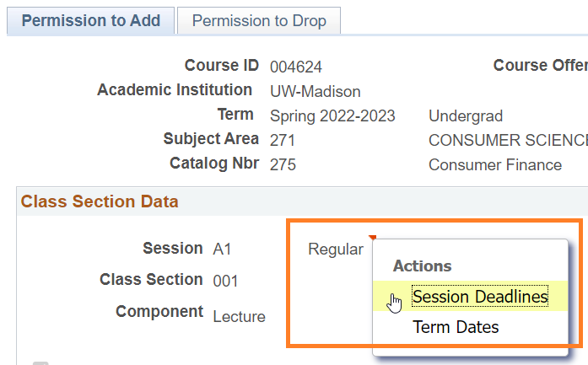Viewport: 588px width, 365px height.
Task: Click the Undergrad career text
Action: point(466,116)
